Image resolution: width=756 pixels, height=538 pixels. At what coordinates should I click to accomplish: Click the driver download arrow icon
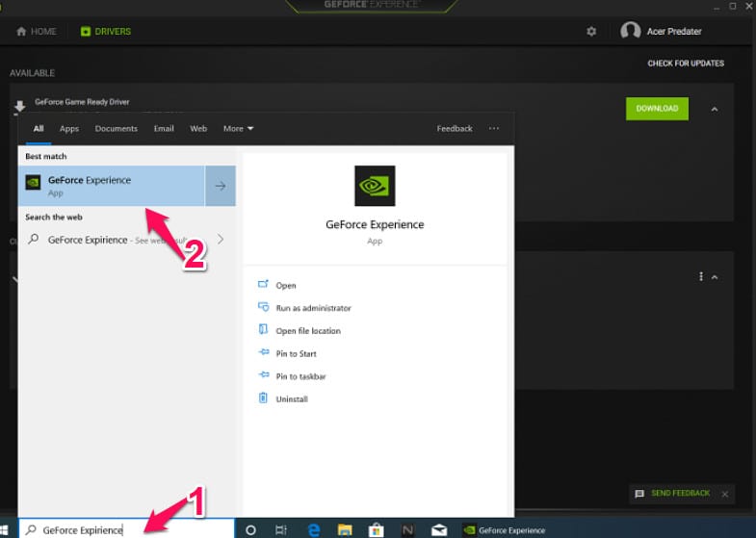20,107
